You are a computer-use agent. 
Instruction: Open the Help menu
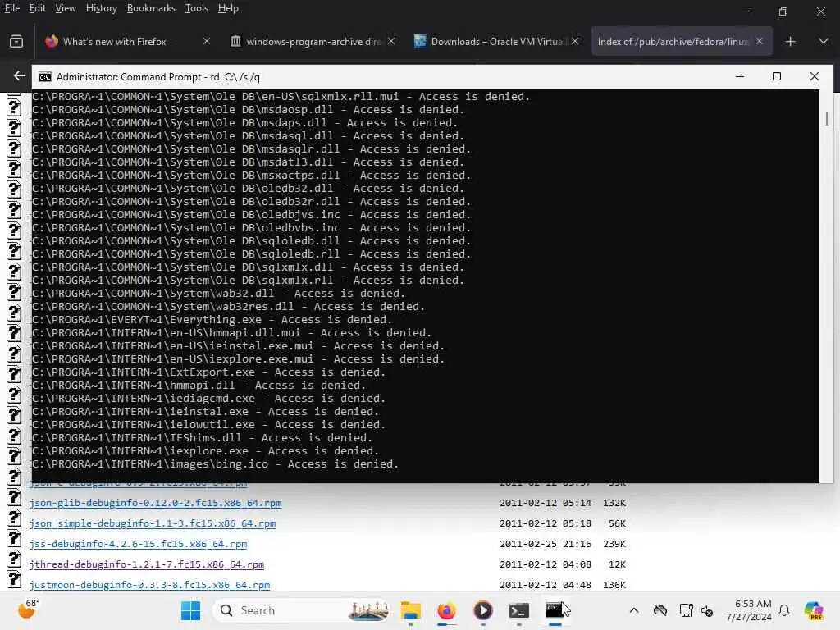point(228,8)
